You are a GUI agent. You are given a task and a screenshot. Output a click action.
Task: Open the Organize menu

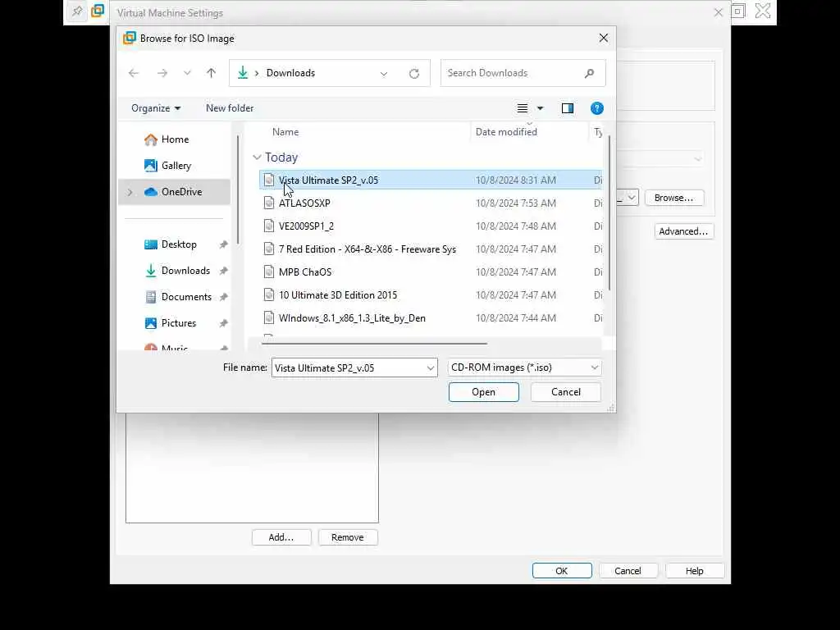(x=155, y=108)
